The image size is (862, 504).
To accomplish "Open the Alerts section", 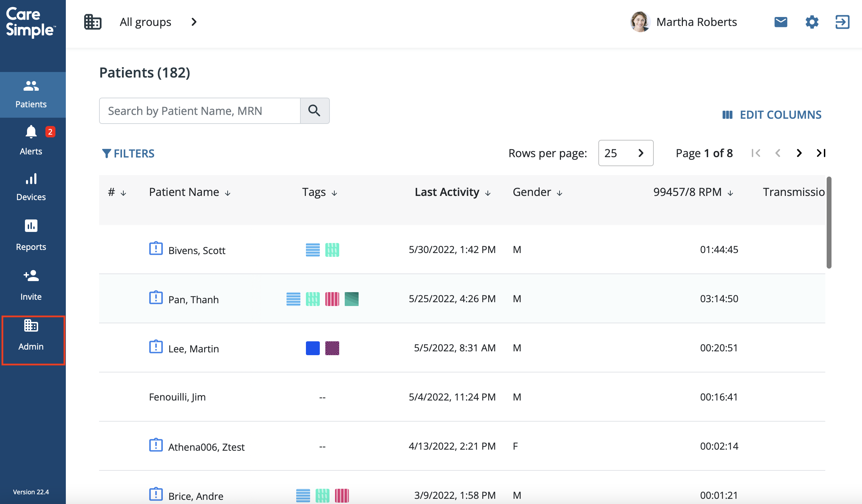I will 31,141.
